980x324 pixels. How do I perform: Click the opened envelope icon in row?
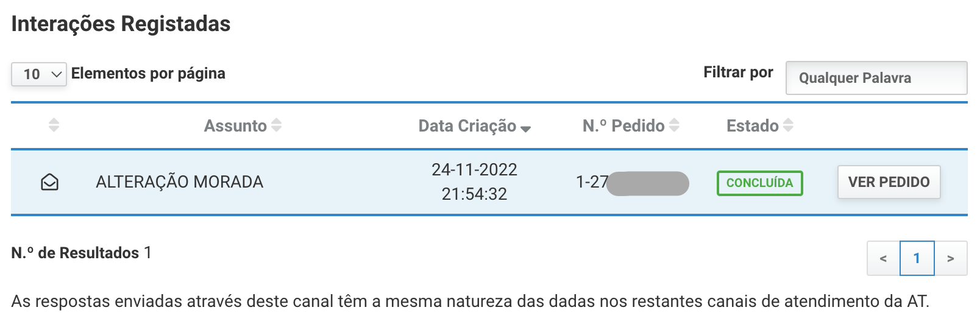tap(49, 182)
